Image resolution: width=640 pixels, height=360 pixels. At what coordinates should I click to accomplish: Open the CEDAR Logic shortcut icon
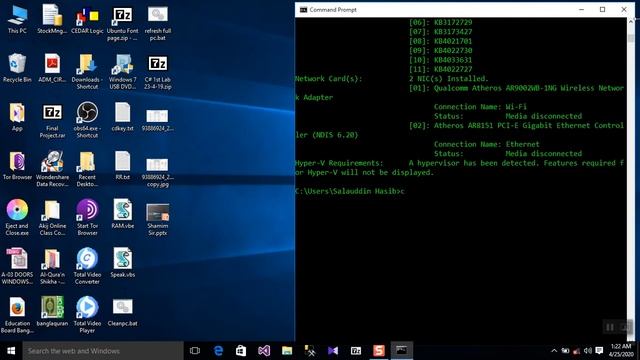(87, 20)
